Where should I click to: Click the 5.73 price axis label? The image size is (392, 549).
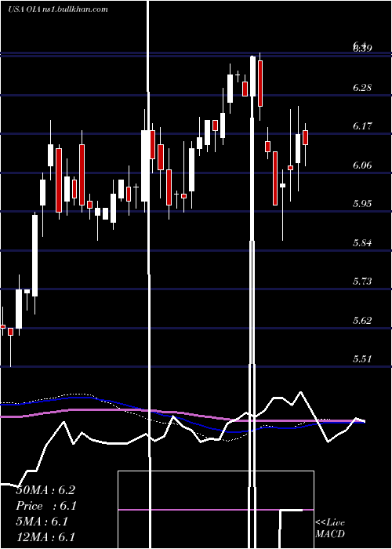(x=362, y=282)
